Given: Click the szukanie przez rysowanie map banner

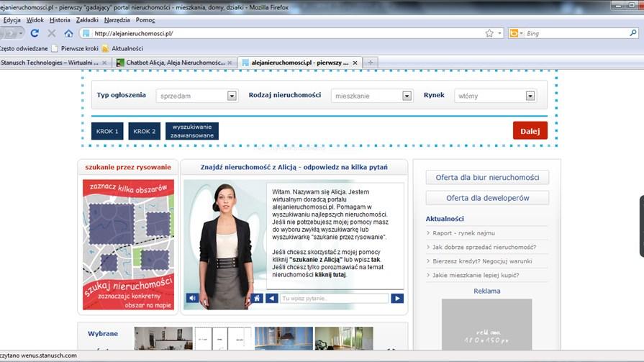Looking at the screenshot, I should point(128,245).
